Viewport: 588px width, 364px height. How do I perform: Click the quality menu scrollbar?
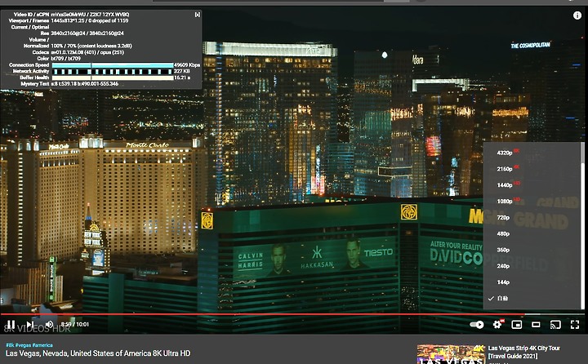tap(582, 152)
